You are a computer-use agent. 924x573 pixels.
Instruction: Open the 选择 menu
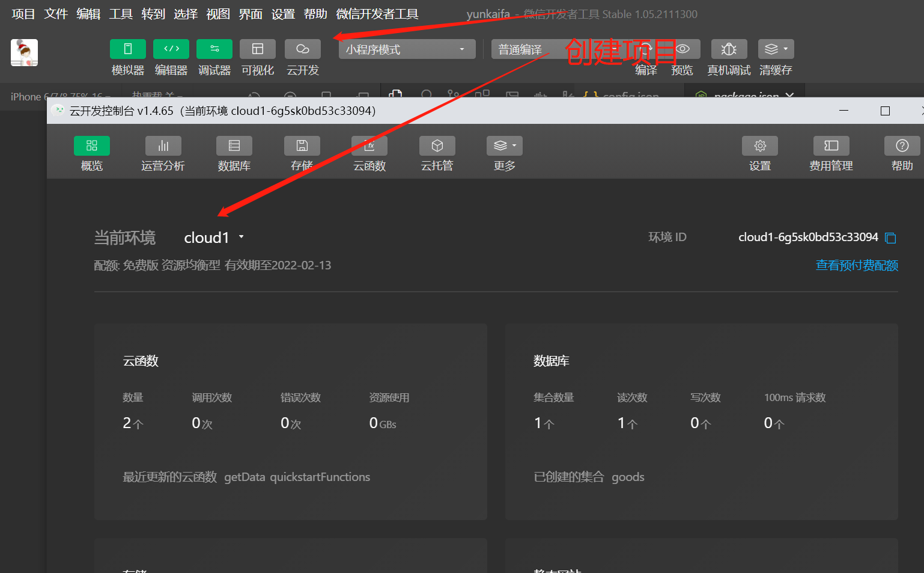(x=186, y=14)
